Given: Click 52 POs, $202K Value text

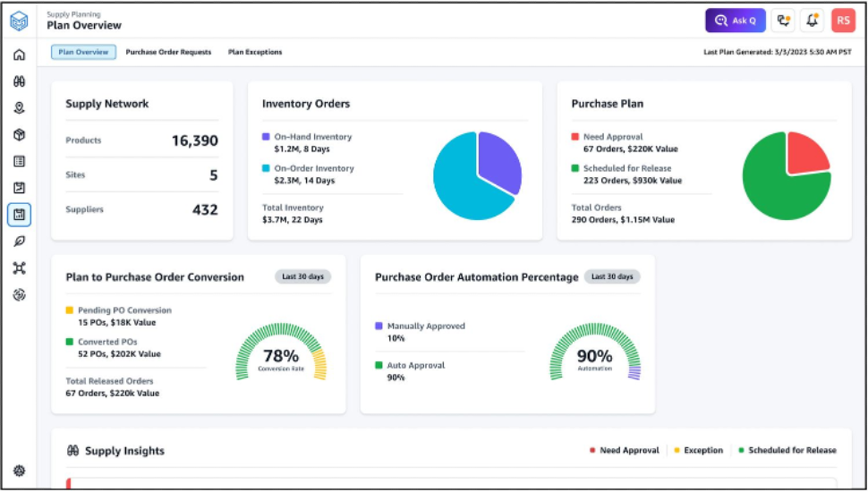Looking at the screenshot, I should [119, 354].
